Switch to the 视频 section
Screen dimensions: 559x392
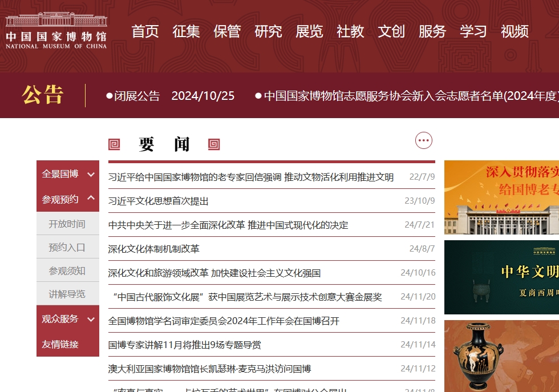pyautogui.click(x=515, y=32)
